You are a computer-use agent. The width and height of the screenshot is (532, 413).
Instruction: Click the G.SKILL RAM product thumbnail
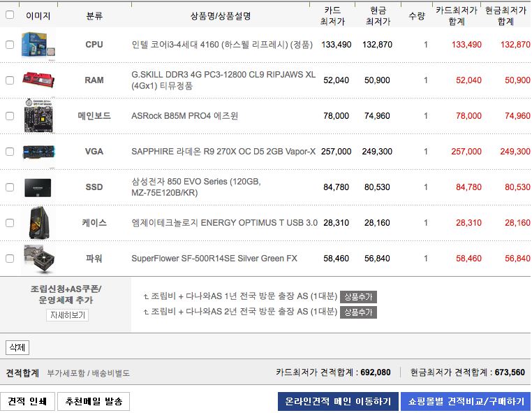click(38, 80)
